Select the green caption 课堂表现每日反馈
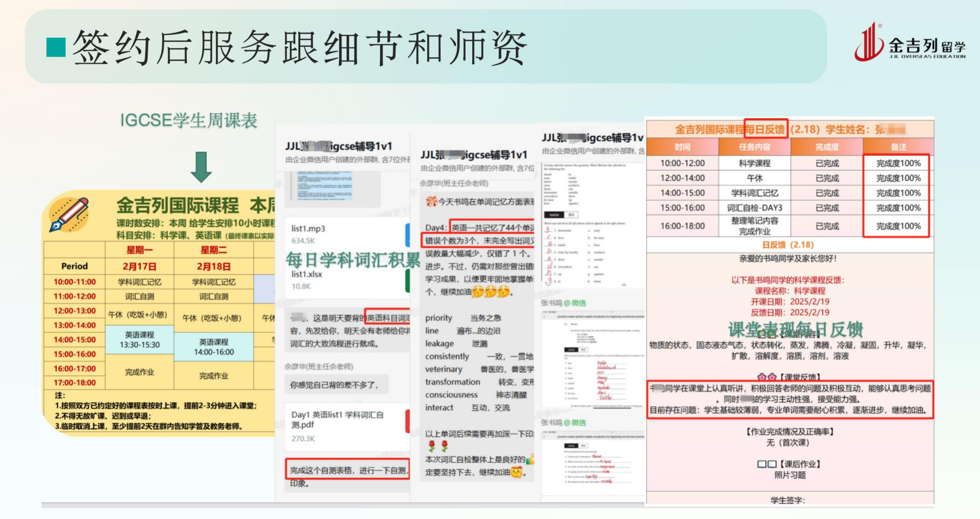 tap(795, 329)
